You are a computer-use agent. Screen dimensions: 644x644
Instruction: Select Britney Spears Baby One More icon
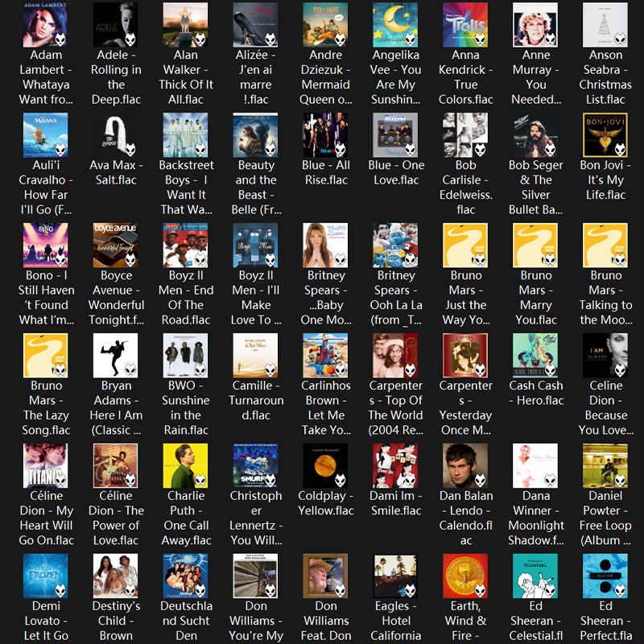(x=325, y=246)
